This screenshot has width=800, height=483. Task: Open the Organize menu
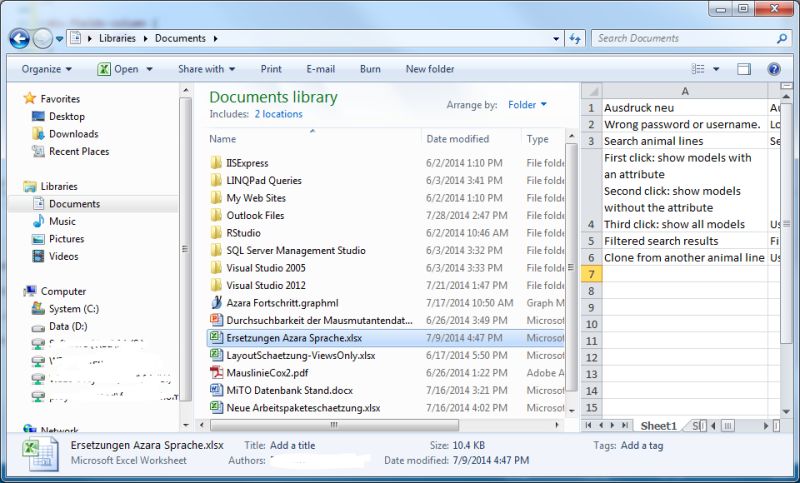point(46,69)
